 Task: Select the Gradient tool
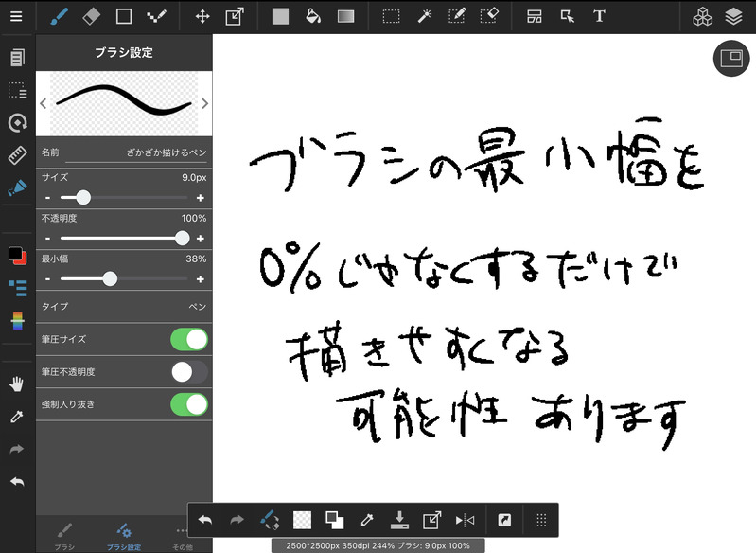tap(345, 16)
